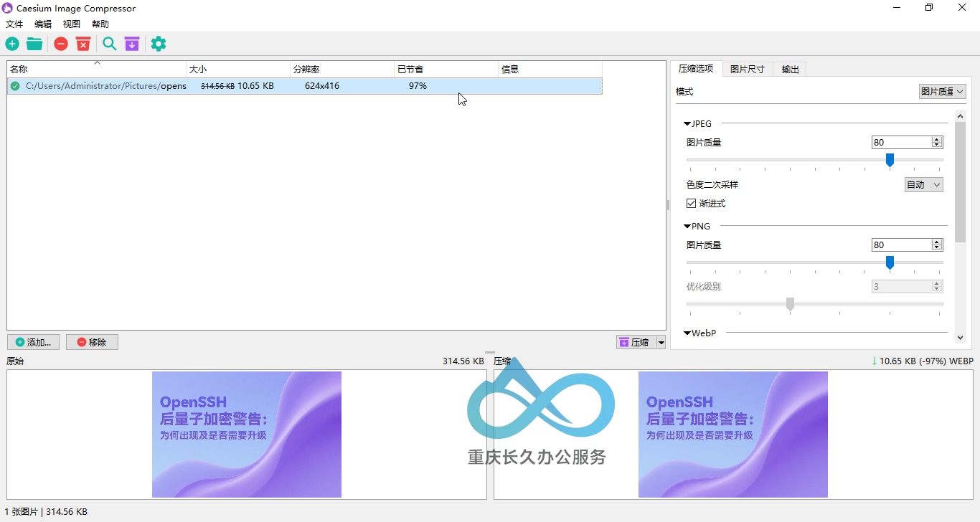Collapse the PNG section

tap(687, 227)
